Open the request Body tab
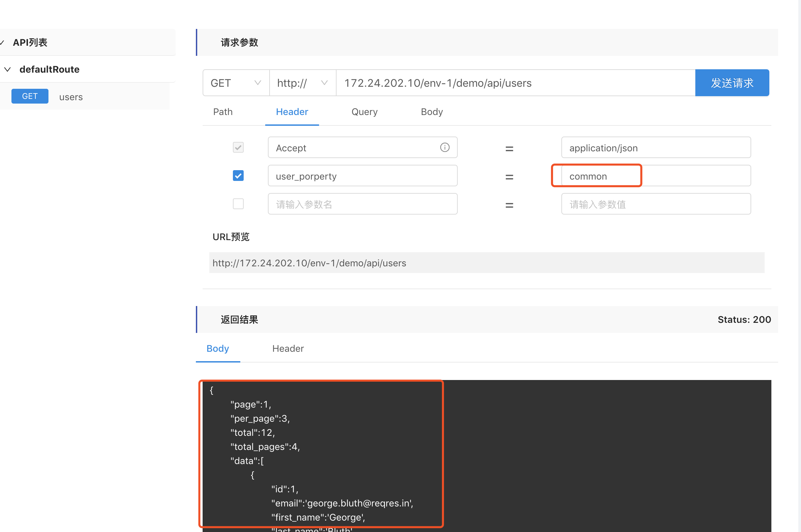 coord(431,112)
